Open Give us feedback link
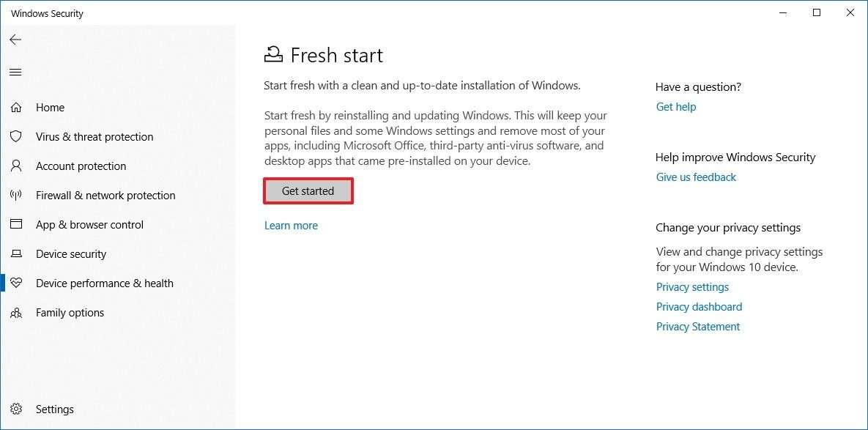Screen dimensions: 868x430 [x=696, y=177]
